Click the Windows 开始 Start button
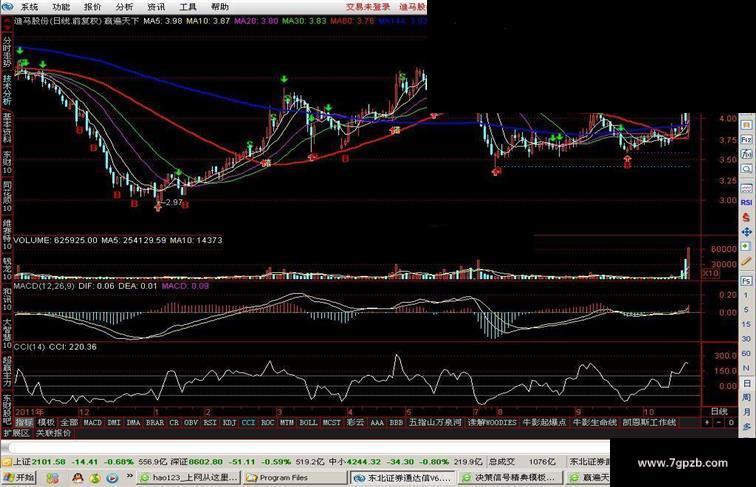 (x=18, y=477)
